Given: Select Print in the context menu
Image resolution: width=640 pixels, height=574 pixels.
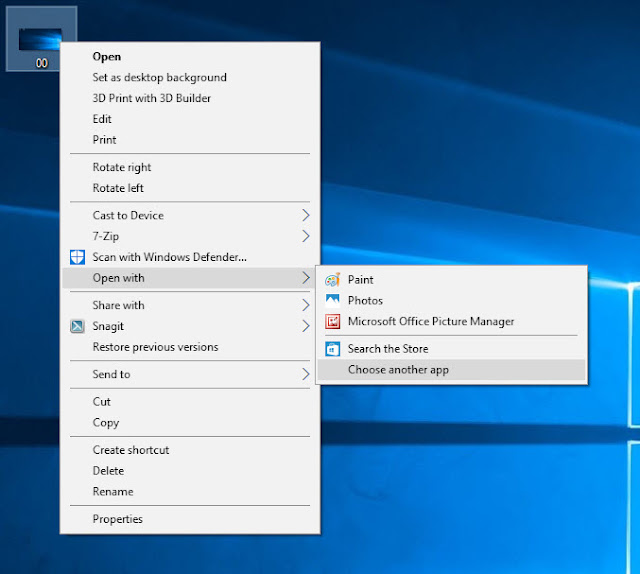Looking at the screenshot, I should 190,140.
